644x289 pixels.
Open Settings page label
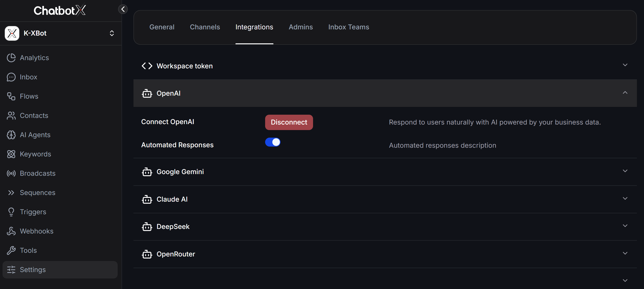point(33,270)
